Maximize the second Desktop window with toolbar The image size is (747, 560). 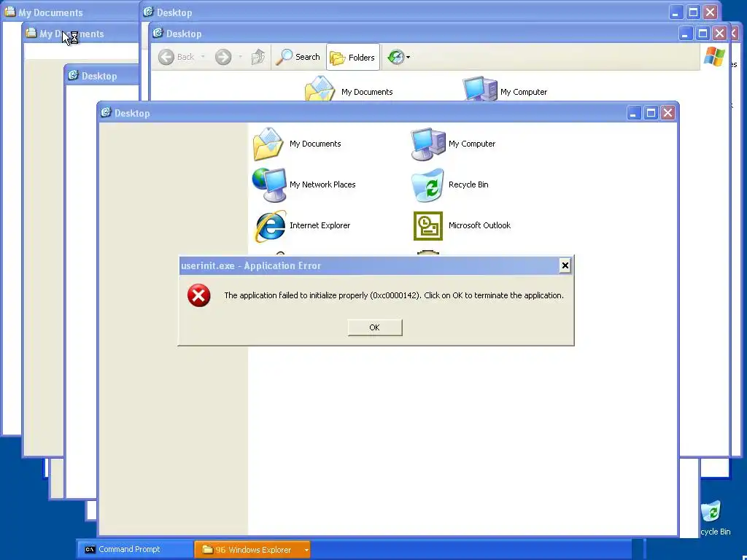tap(703, 34)
